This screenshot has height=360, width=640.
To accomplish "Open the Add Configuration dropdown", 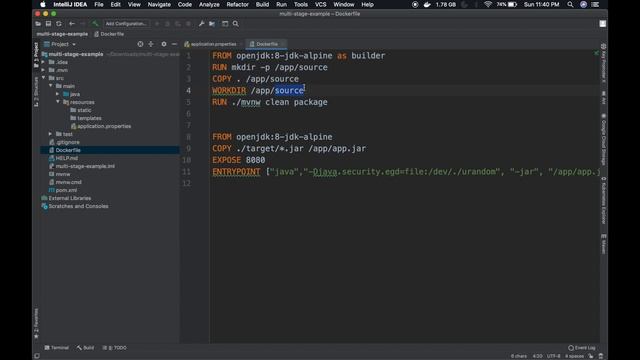I will tap(126, 24).
